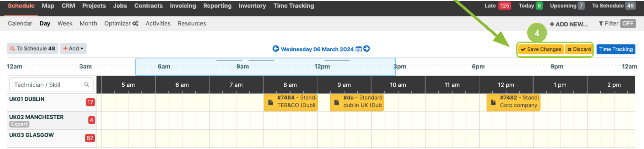Viewport: 644px width, 149px height.
Task: Click search icon in Technician / Skill field
Action: tap(87, 85)
